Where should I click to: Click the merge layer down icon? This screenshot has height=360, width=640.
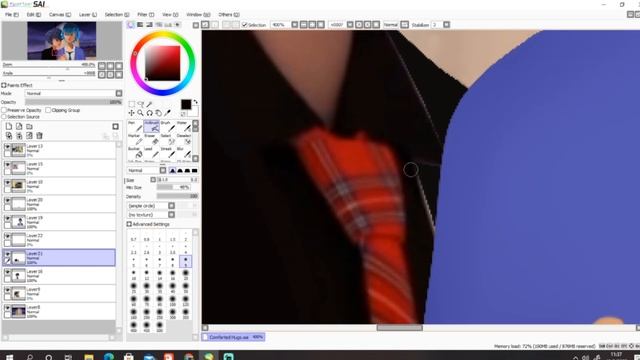(19, 136)
